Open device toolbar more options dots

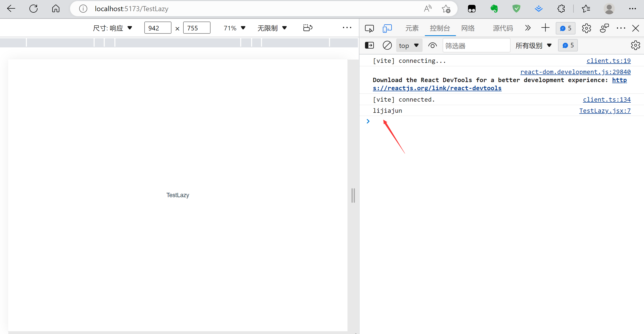347,28
